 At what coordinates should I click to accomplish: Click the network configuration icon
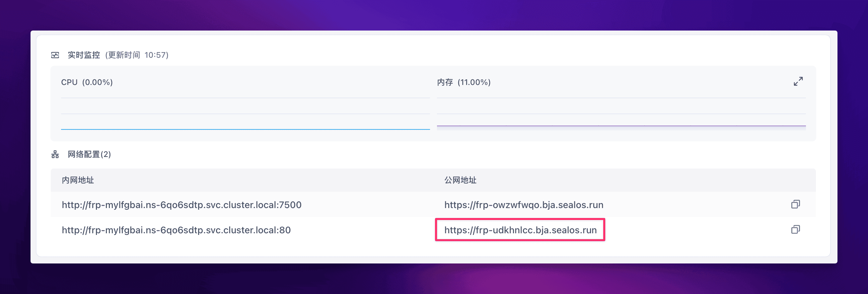pos(55,154)
